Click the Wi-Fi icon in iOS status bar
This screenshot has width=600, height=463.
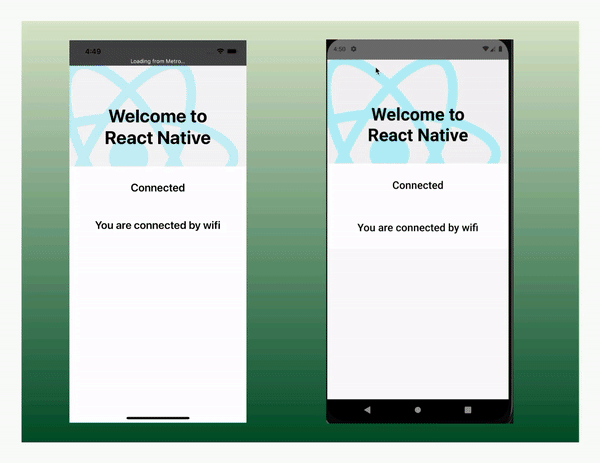tap(220, 51)
